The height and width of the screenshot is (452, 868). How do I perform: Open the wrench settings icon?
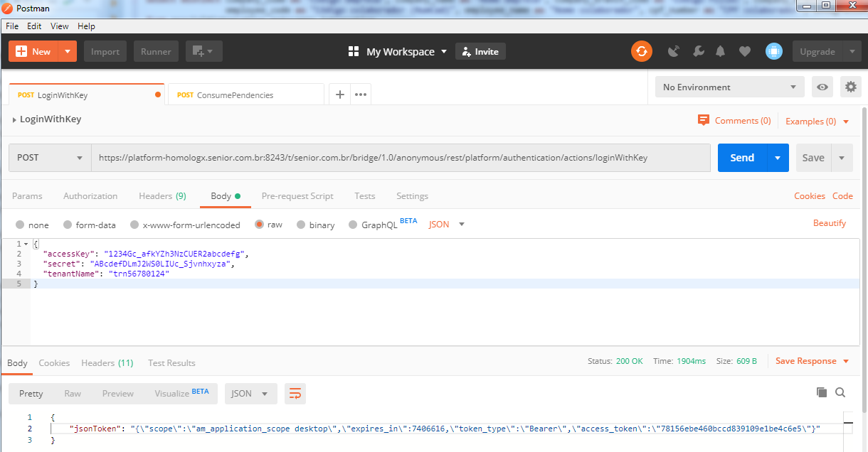point(698,51)
